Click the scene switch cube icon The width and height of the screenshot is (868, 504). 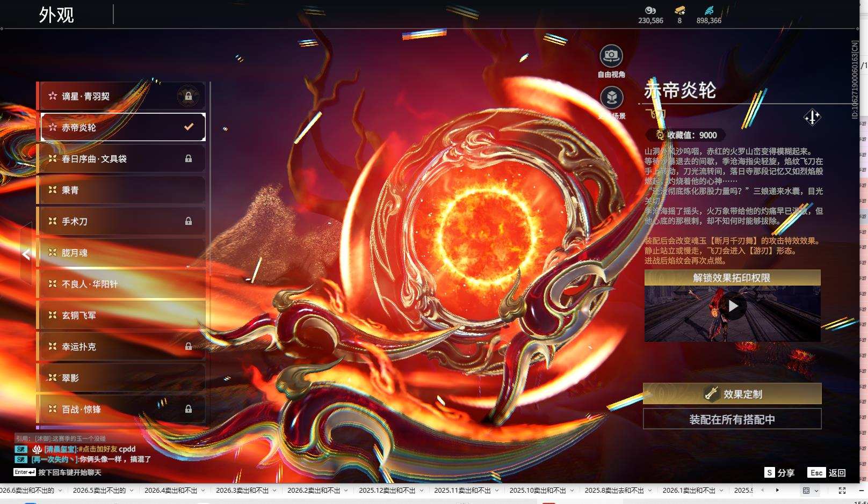[611, 98]
